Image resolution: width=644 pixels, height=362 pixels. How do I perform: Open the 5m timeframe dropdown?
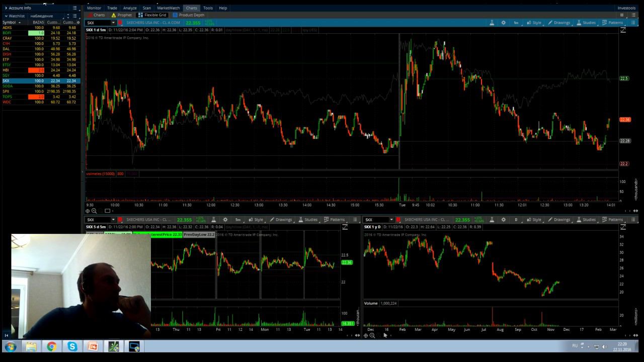click(x=238, y=220)
